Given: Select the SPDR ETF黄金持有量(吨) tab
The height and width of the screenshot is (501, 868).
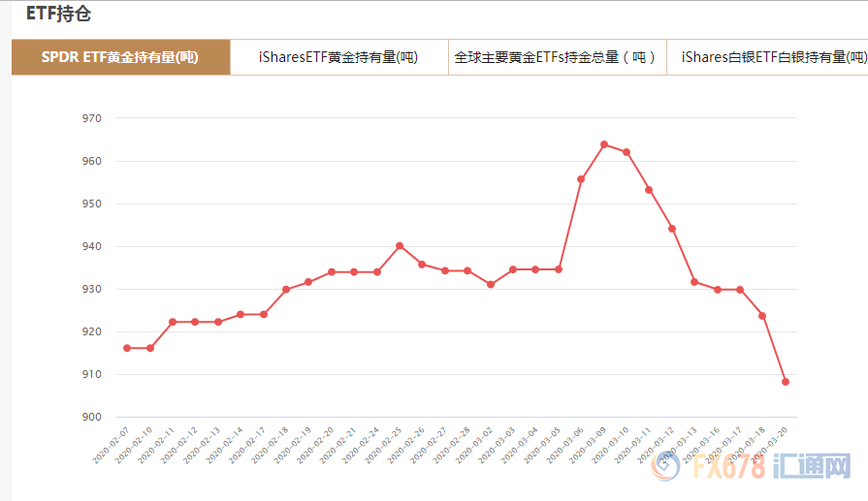Looking at the screenshot, I should click(x=120, y=57).
